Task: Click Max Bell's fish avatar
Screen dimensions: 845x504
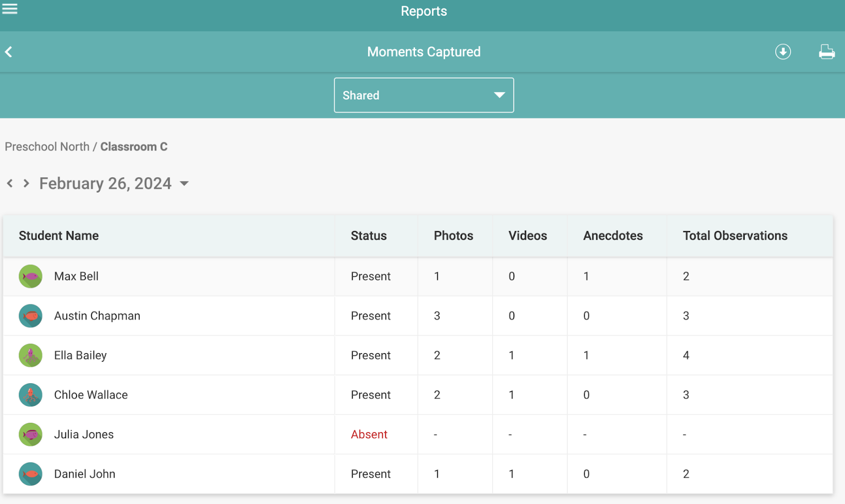Action: pyautogui.click(x=31, y=276)
